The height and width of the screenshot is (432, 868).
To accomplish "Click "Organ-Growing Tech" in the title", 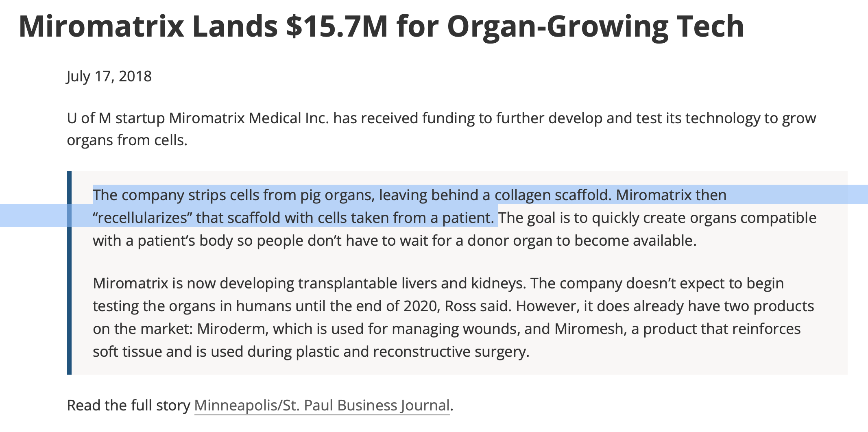I will [595, 26].
